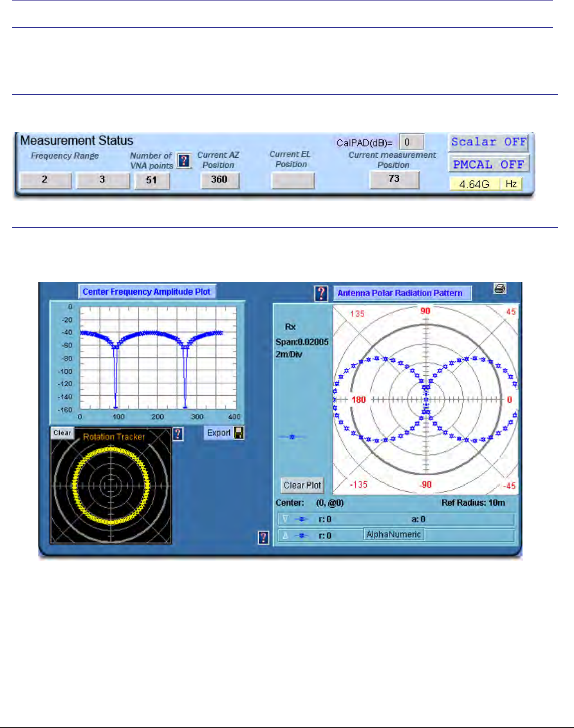Screen dimensions: 574x728
Task: Click the red 90 label on polar plot
Action: click(x=425, y=311)
